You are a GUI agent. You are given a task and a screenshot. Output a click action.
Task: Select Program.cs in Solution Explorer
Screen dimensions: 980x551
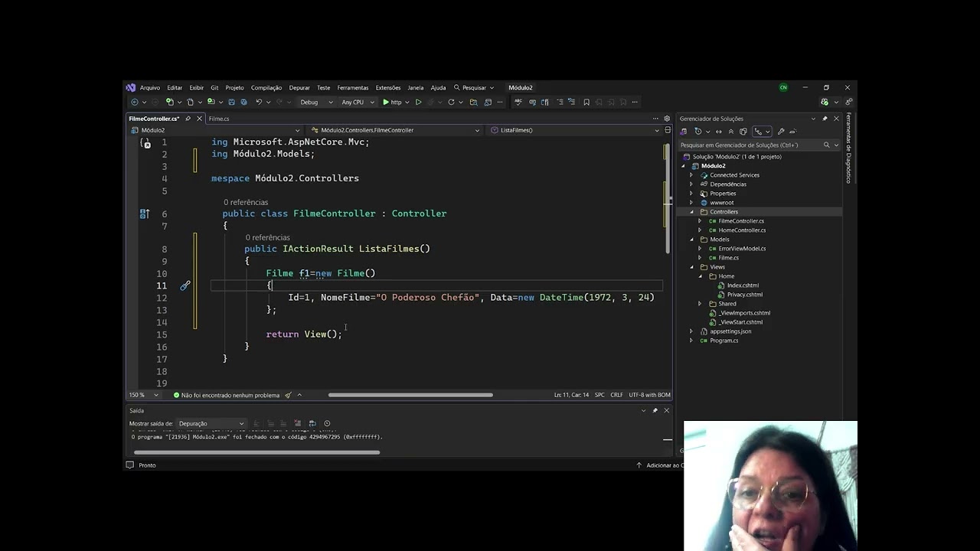click(724, 341)
